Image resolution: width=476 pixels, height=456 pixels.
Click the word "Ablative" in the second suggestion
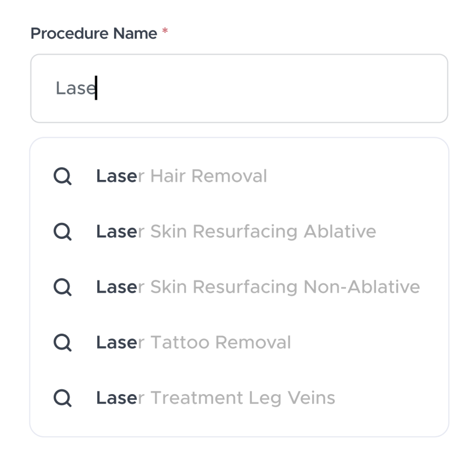(x=340, y=231)
